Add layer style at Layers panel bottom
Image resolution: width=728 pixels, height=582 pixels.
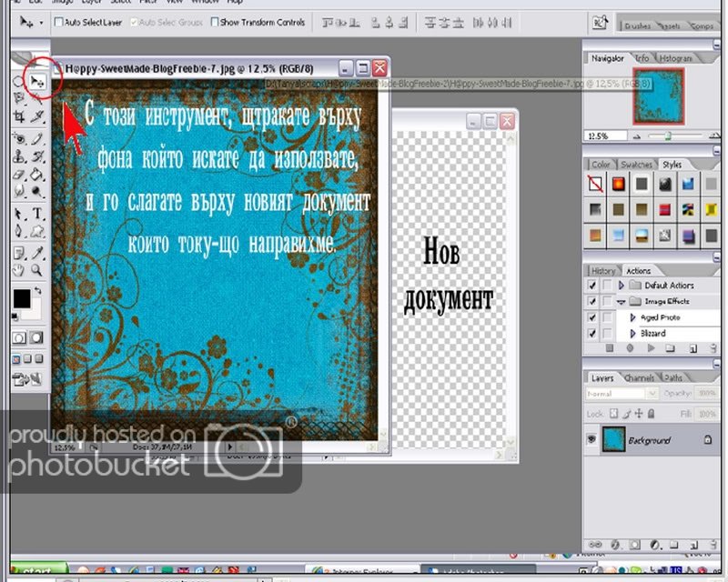coord(615,545)
